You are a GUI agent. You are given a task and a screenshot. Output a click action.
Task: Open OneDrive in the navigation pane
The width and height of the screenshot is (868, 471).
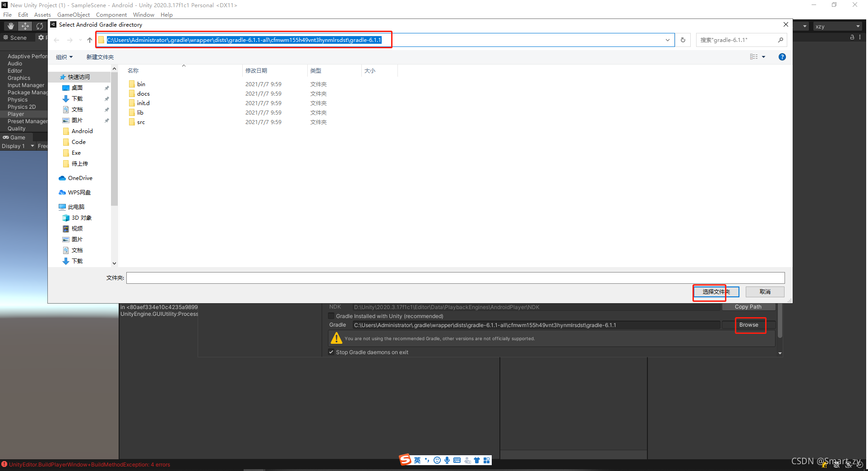(80, 178)
